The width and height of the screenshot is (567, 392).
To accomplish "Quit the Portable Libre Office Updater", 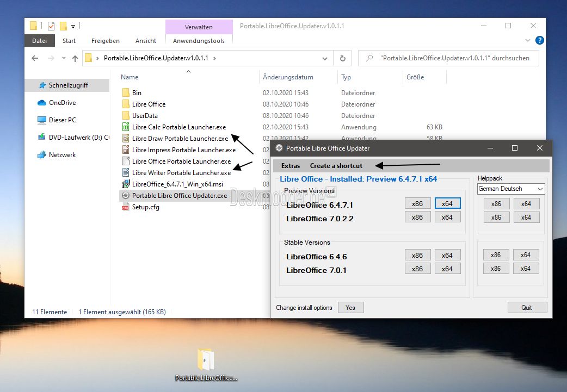I will [x=527, y=308].
